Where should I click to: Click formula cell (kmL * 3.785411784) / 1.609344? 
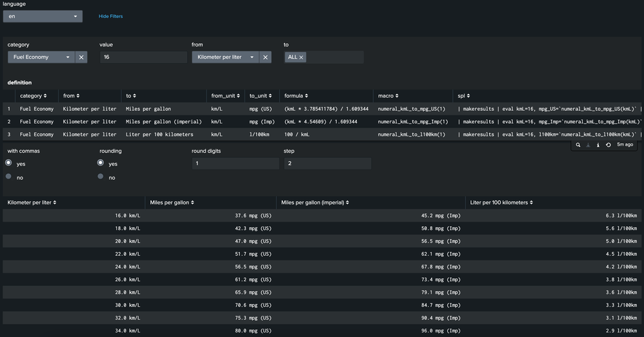pos(326,109)
